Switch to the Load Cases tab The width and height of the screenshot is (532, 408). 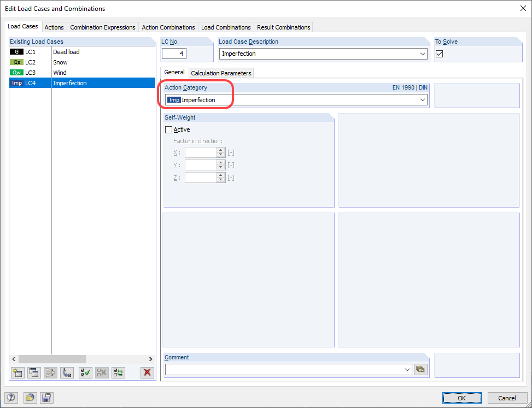click(x=23, y=26)
